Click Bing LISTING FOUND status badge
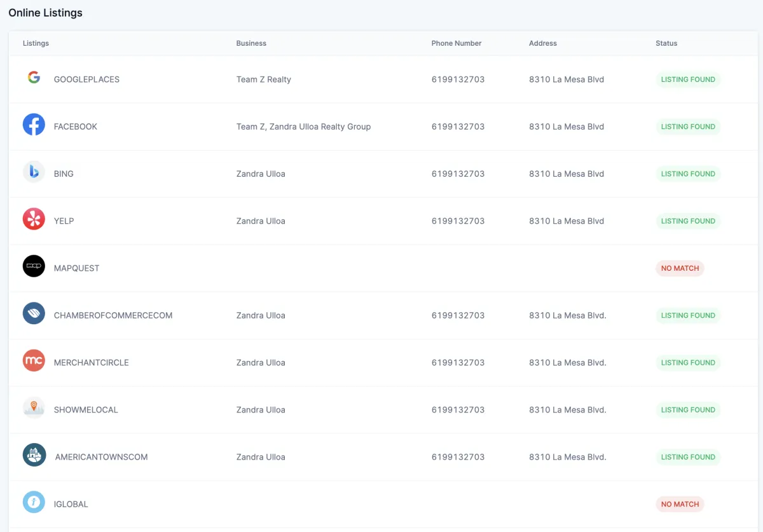This screenshot has width=763, height=532. tap(688, 174)
